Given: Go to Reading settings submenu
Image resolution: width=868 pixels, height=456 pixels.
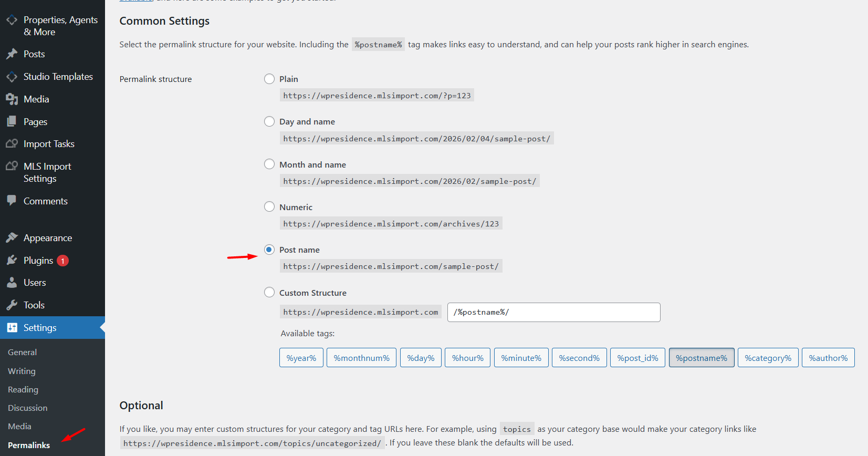Looking at the screenshot, I should [23, 390].
